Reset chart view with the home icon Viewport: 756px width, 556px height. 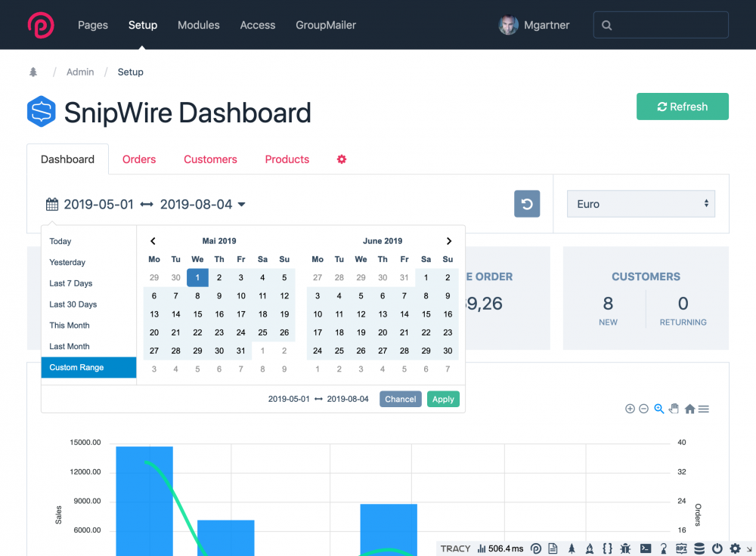pyautogui.click(x=690, y=408)
